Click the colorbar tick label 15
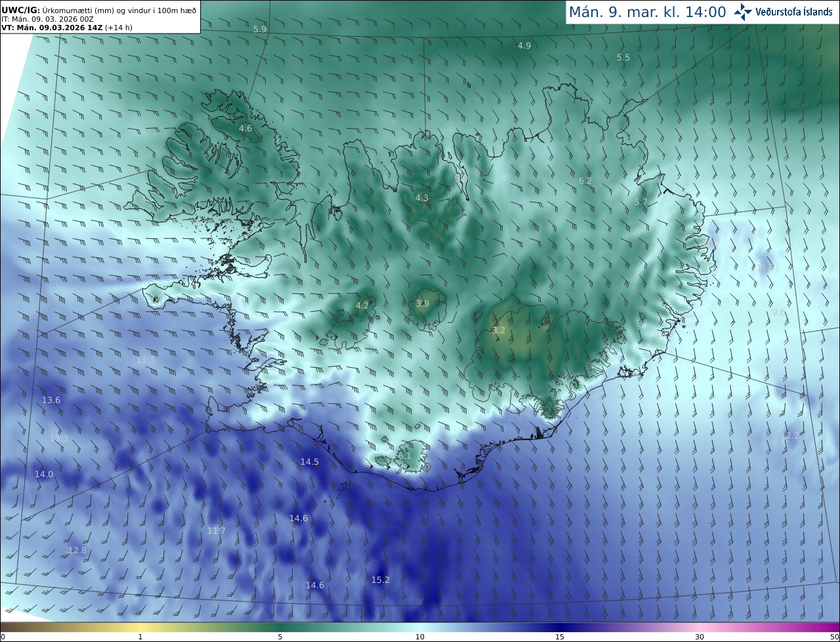The height and width of the screenshot is (642, 840). point(560,637)
